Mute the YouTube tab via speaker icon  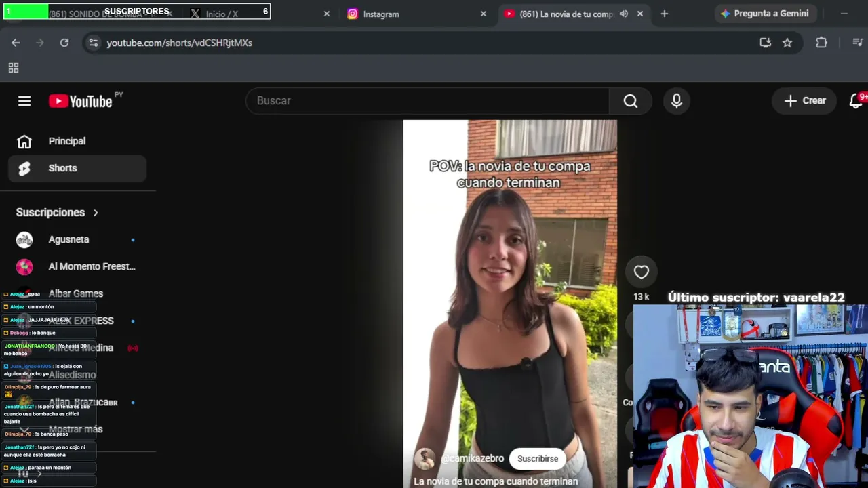coord(624,14)
